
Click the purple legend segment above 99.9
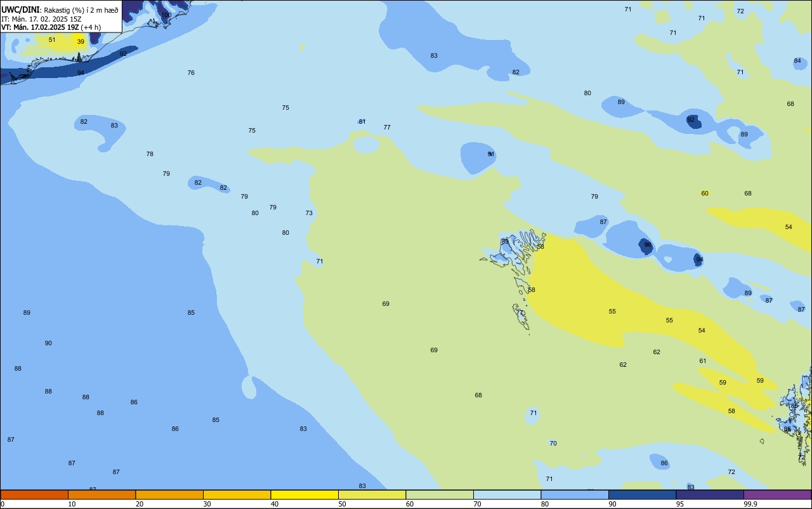pos(777,494)
